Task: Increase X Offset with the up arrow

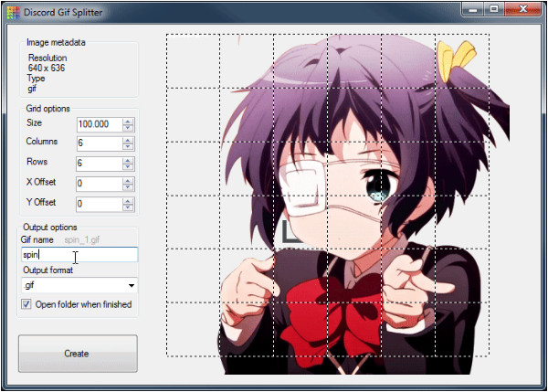Action: tap(128, 180)
